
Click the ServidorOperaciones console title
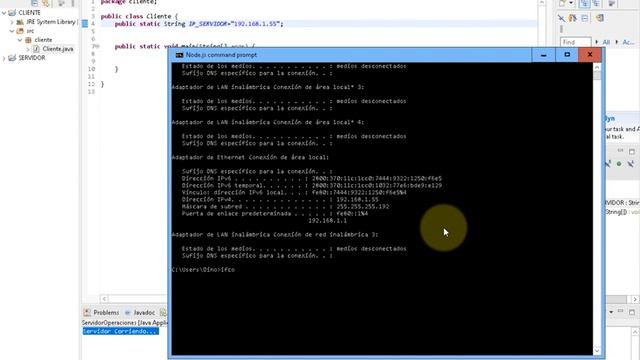tap(124, 323)
